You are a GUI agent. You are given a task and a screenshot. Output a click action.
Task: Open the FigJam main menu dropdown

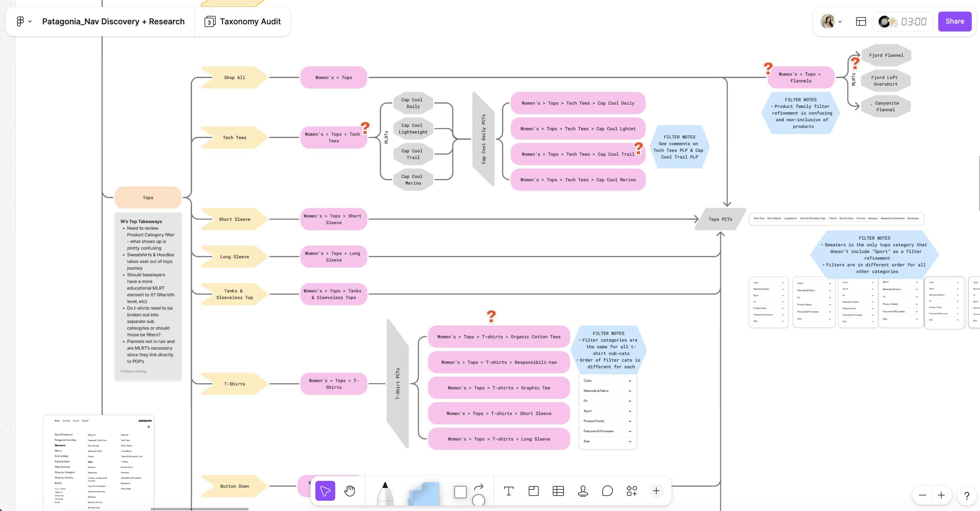point(24,22)
